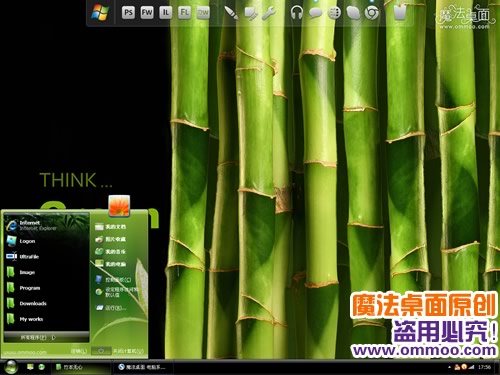Launch Chrome from the dock
The width and height of the screenshot is (500, 375).
pyautogui.click(x=372, y=13)
